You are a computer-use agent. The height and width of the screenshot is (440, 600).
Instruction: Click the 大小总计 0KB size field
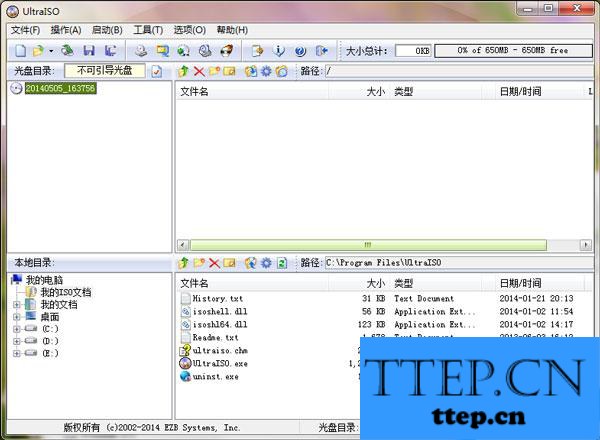413,51
